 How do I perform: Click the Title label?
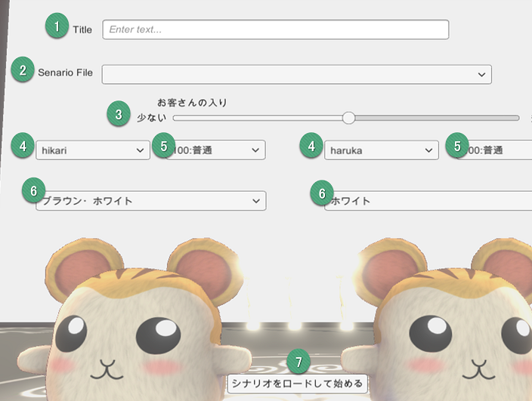82,29
